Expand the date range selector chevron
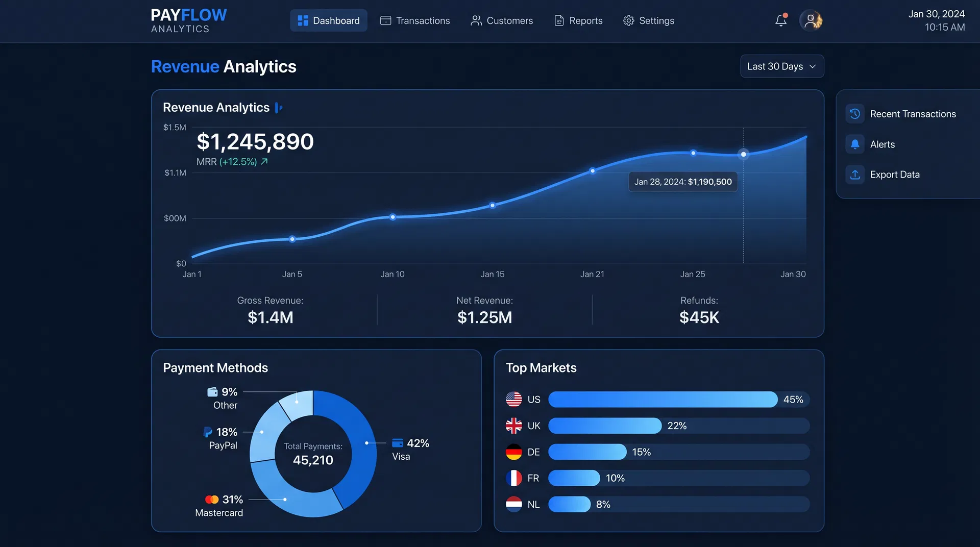Image resolution: width=980 pixels, height=547 pixels. pos(813,66)
